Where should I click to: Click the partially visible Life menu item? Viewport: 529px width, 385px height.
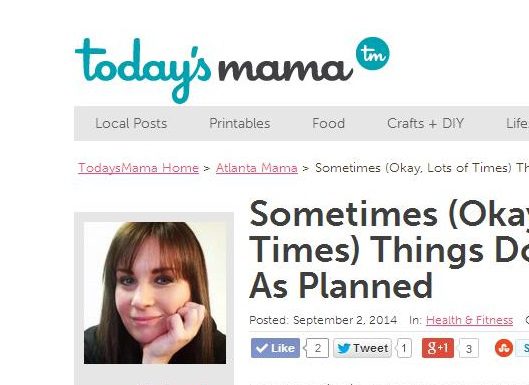tap(518, 123)
